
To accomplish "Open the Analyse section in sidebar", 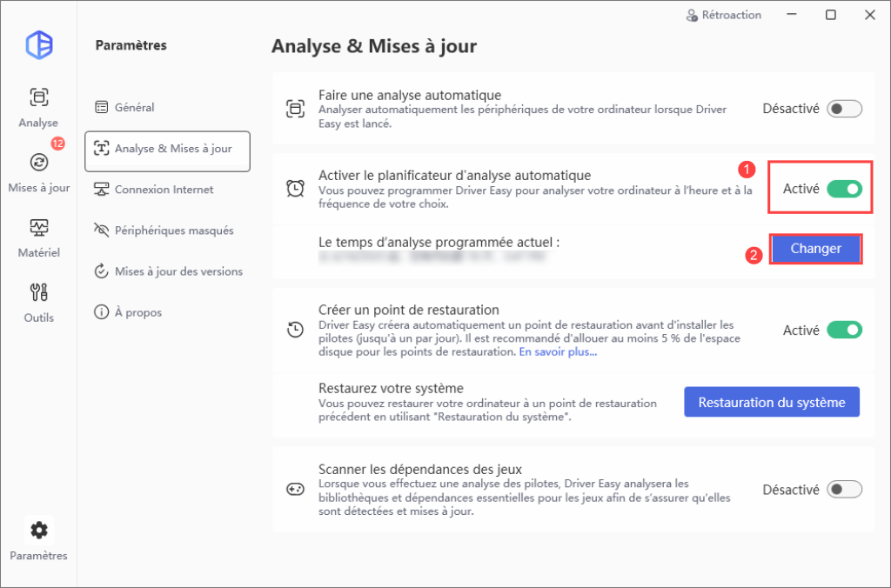I will coord(38,107).
